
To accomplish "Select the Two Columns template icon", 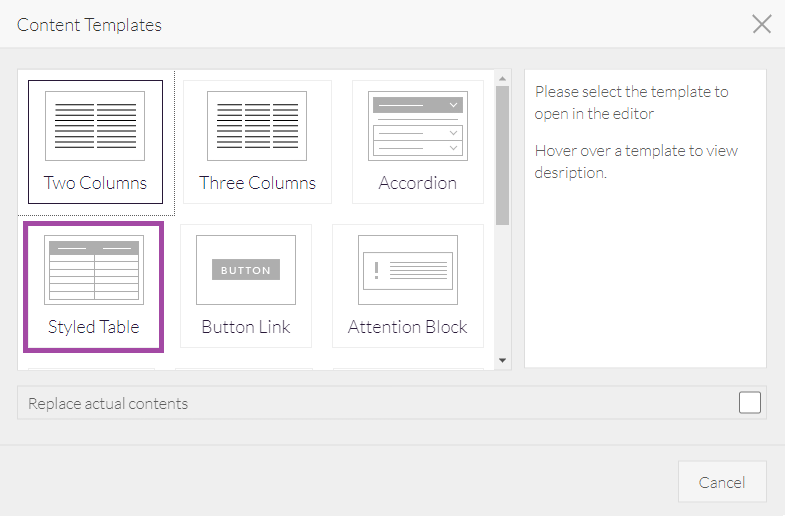I will click(x=95, y=126).
